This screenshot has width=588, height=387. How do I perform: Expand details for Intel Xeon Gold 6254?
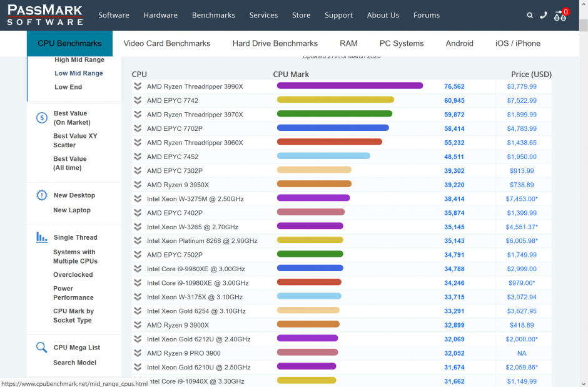point(138,311)
